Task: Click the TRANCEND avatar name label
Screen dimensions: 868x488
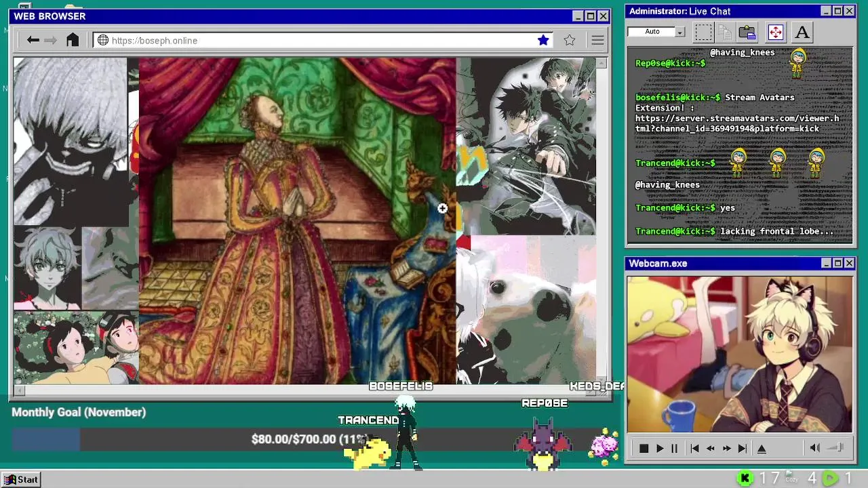Action: pyautogui.click(x=368, y=420)
